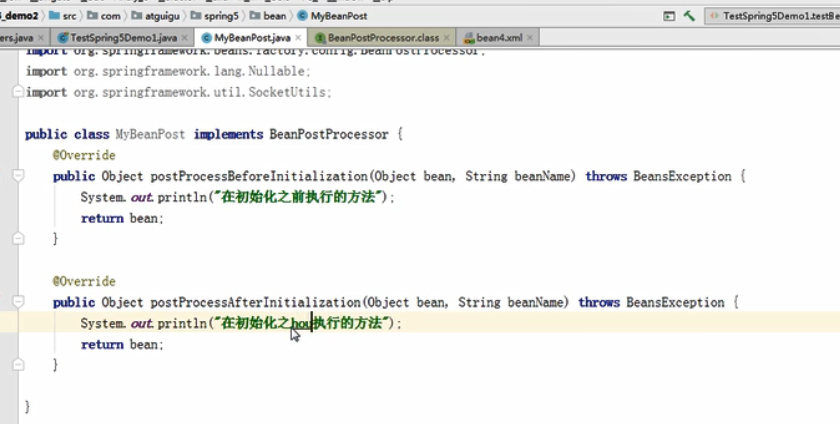Close the BeanPostProcessor.class tab
840x424 pixels.
point(446,38)
